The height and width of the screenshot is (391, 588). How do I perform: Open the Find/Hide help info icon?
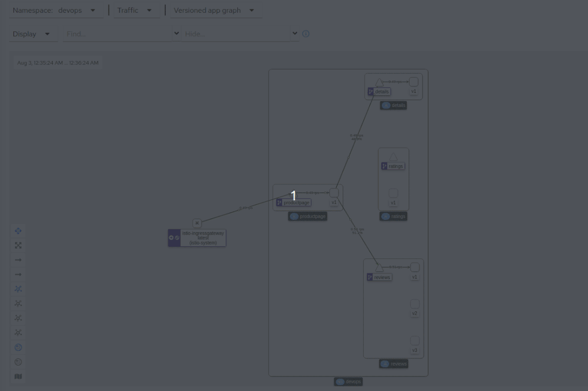306,34
